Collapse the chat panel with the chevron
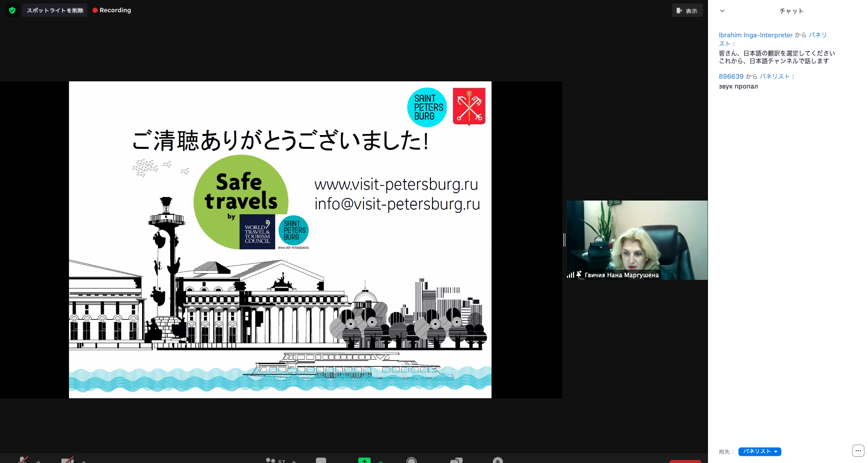The width and height of the screenshot is (868, 463). (x=722, y=11)
